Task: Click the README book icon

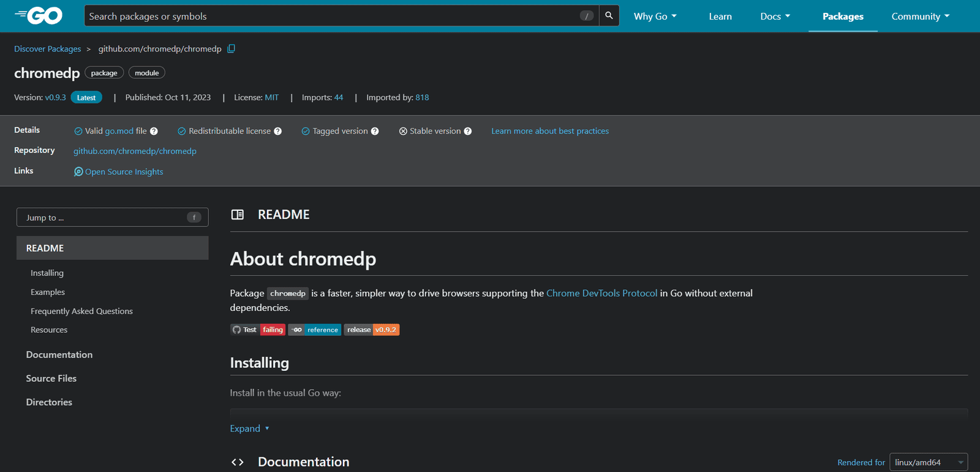Action: click(x=238, y=215)
